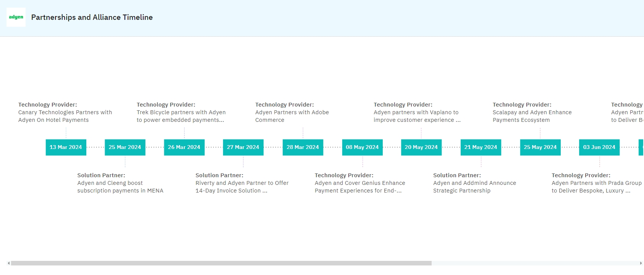Click the right scrollbar arrow
This screenshot has height=275, width=644.
(641, 263)
